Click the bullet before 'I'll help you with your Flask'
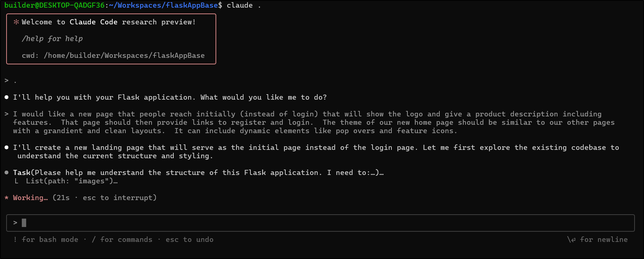The image size is (644, 259). pyautogui.click(x=7, y=97)
